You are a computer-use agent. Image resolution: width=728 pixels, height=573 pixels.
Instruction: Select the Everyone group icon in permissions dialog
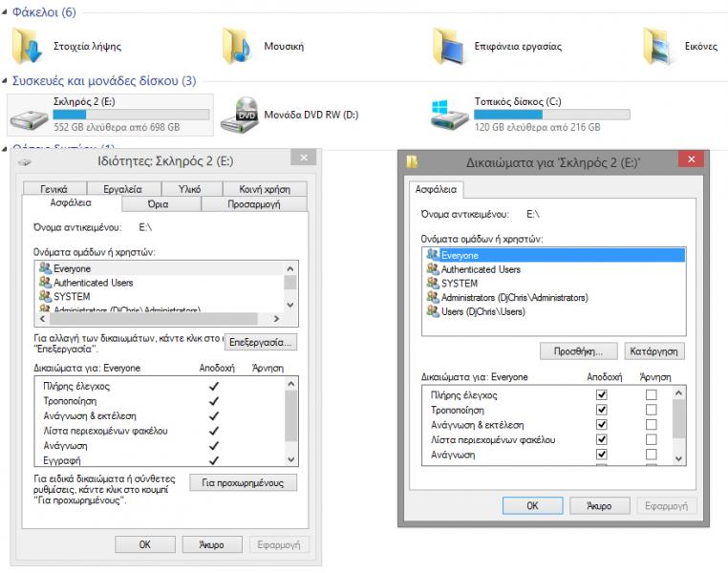[x=433, y=256]
